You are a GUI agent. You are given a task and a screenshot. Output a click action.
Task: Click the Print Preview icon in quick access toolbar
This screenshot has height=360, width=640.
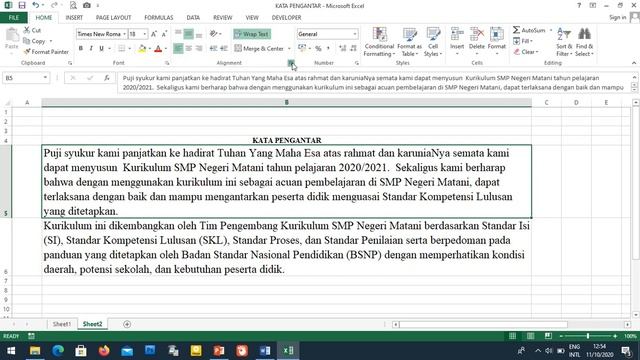pos(73,5)
